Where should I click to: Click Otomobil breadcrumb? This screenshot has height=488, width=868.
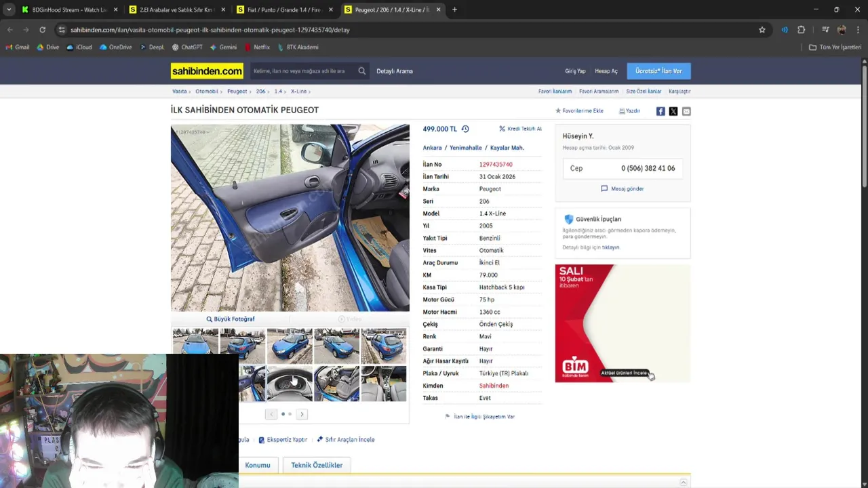pyautogui.click(x=207, y=91)
